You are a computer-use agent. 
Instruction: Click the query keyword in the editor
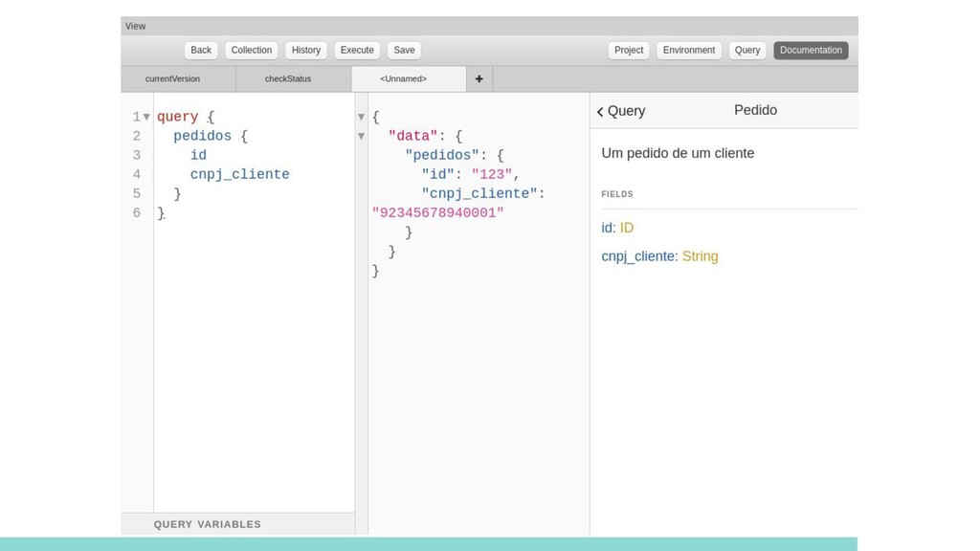pos(177,117)
